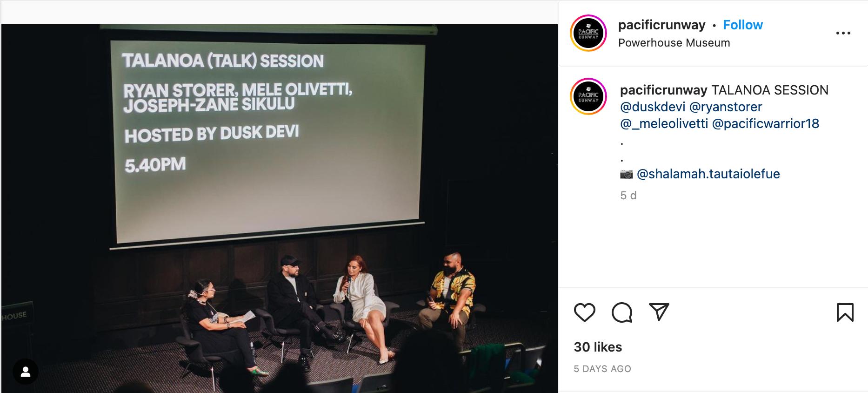Open comments with the speech bubble icon
This screenshot has height=393, width=868.
tap(622, 312)
